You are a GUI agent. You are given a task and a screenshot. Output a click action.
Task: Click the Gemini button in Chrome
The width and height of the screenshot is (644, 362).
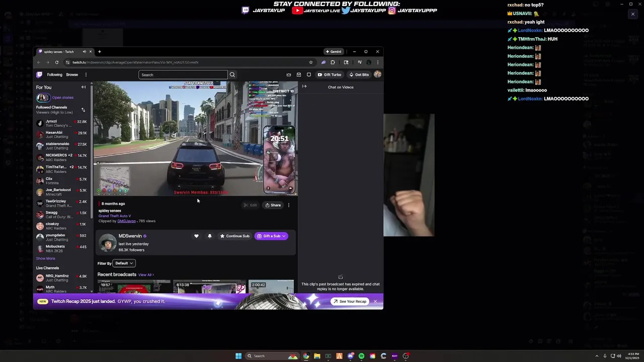[333, 51]
